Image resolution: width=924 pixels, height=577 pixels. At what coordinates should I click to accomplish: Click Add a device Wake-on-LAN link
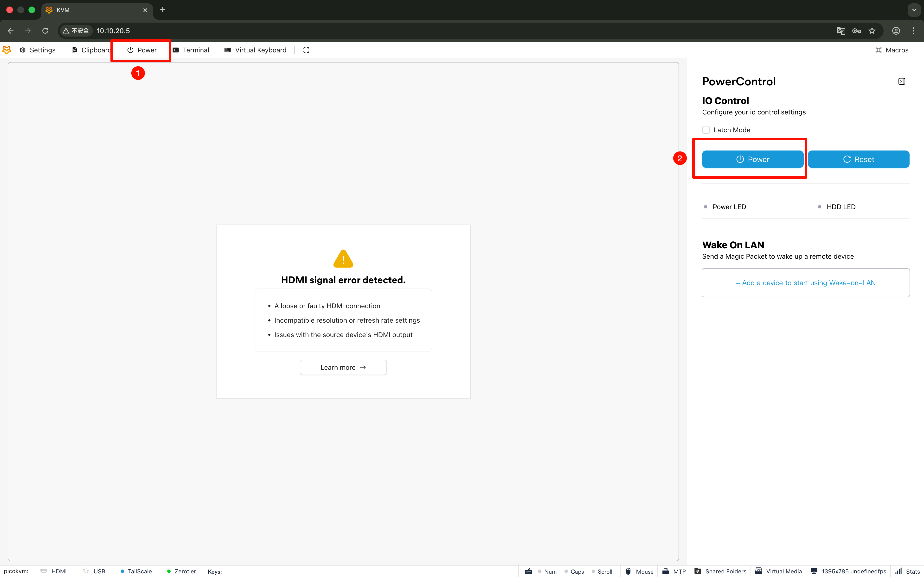pyautogui.click(x=806, y=283)
